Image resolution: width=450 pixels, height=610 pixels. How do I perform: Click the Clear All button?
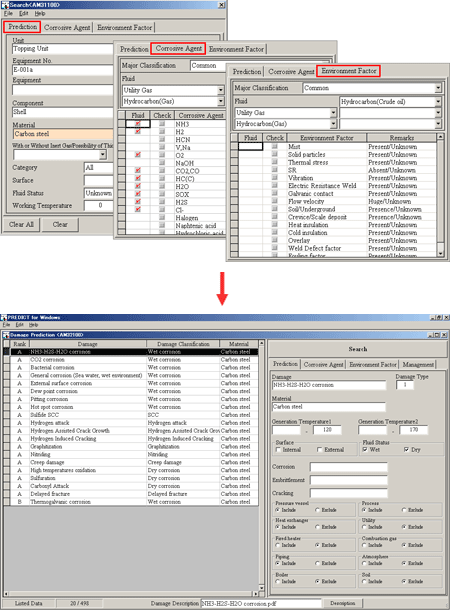(21, 224)
